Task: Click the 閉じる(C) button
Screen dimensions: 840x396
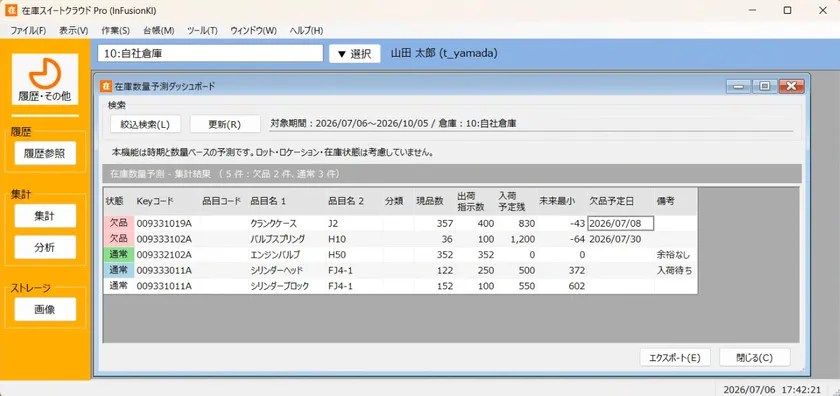Action: coord(755,358)
